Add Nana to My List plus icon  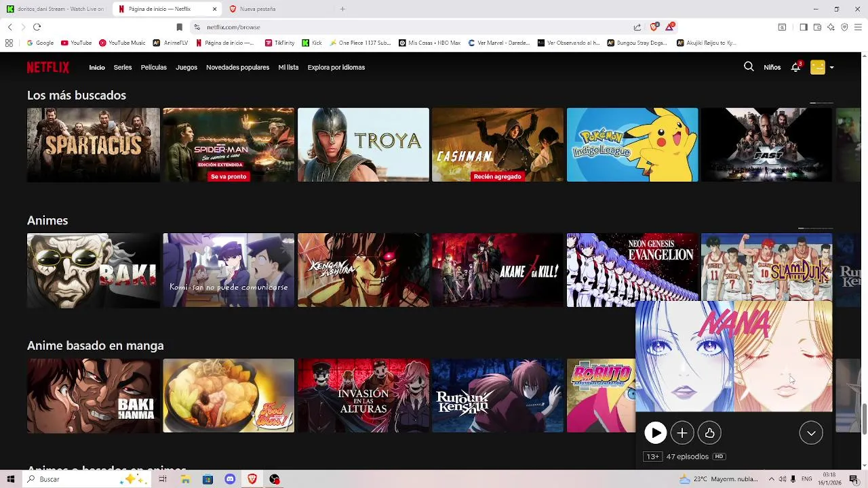point(682,433)
